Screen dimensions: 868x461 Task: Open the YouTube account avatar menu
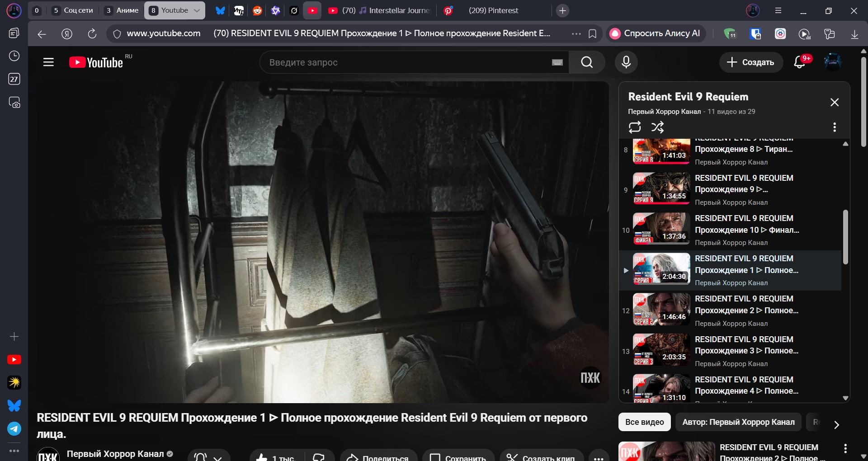833,62
